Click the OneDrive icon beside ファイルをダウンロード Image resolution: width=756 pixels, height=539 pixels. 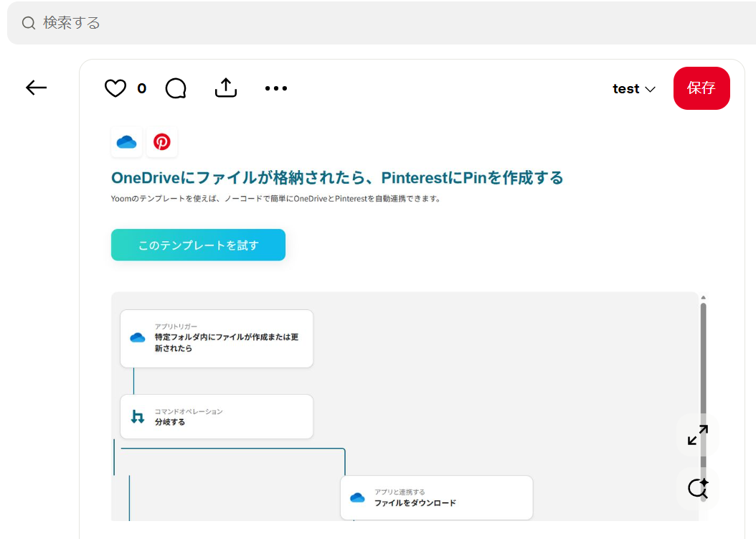click(357, 497)
